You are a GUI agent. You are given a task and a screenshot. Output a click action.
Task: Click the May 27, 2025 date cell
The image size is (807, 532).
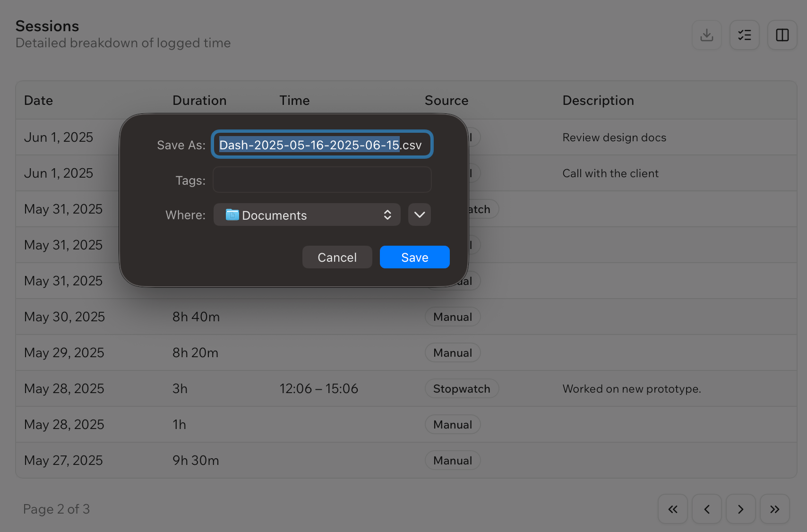tap(63, 461)
